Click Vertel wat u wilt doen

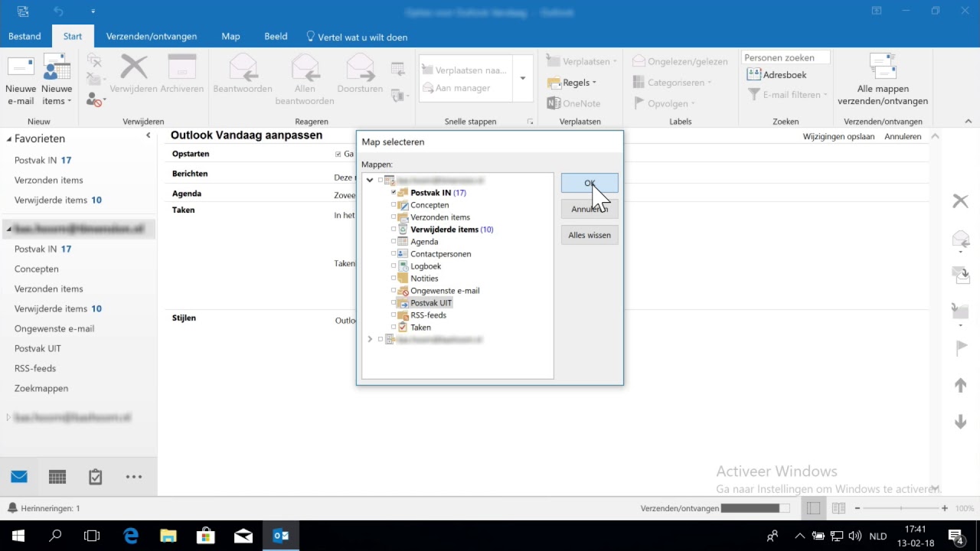(x=357, y=37)
